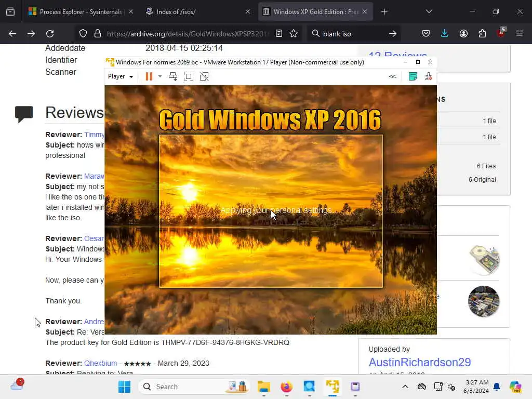Toggle reader view for the page
Viewport: 532px width, 399px height.
pyautogui.click(x=279, y=33)
